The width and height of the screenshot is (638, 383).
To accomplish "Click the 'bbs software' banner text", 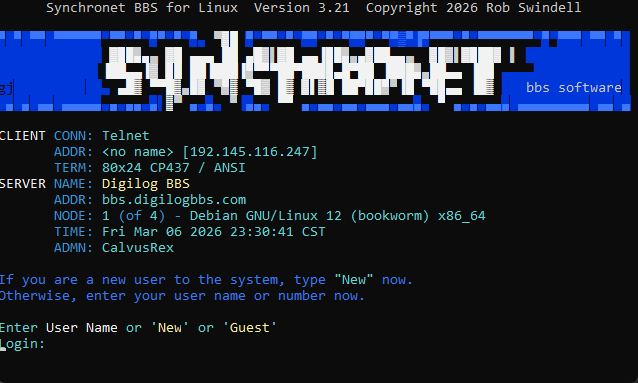I will 574,88.
